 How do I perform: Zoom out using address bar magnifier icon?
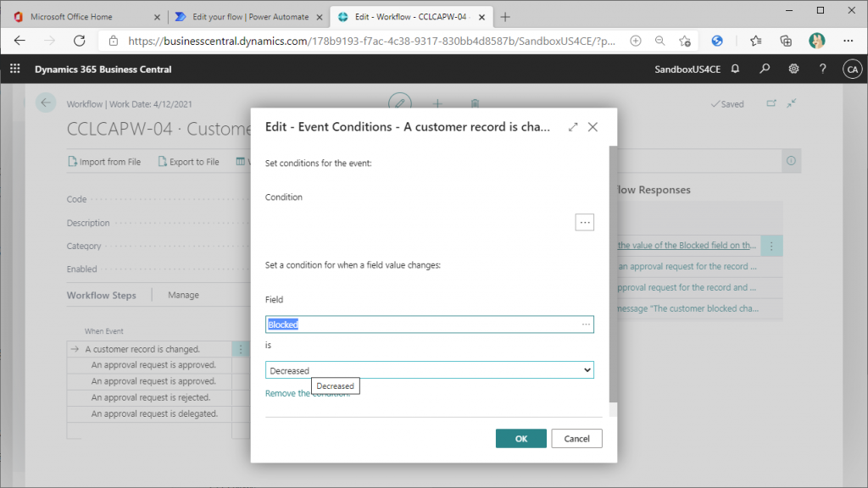tap(659, 41)
